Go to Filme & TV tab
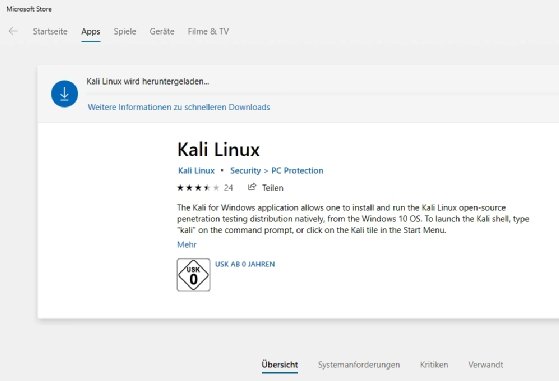559x381 pixels. [x=208, y=31]
